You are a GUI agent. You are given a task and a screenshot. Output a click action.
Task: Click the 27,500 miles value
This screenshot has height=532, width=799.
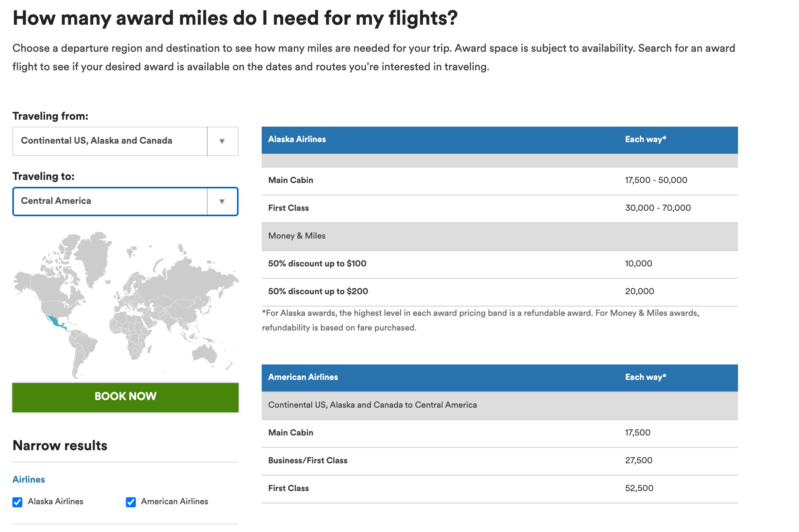(x=638, y=461)
